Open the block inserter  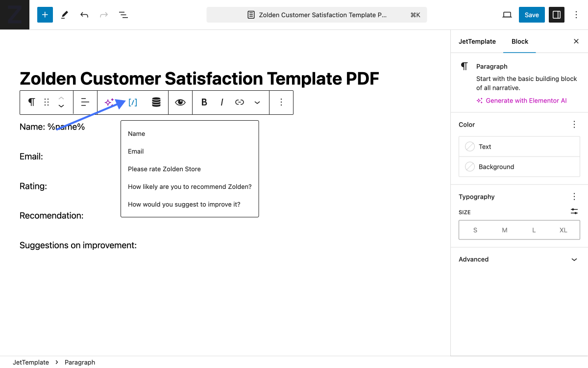[45, 15]
